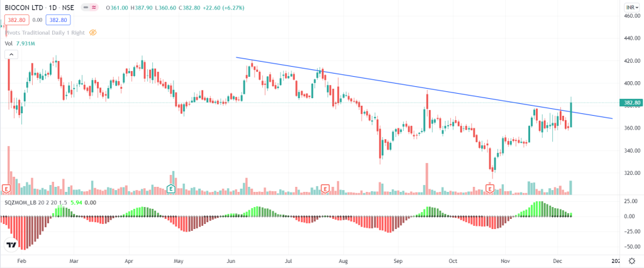Click the earnings 'E' marker near February
This screenshot has width=644, height=268.
pos(6,188)
